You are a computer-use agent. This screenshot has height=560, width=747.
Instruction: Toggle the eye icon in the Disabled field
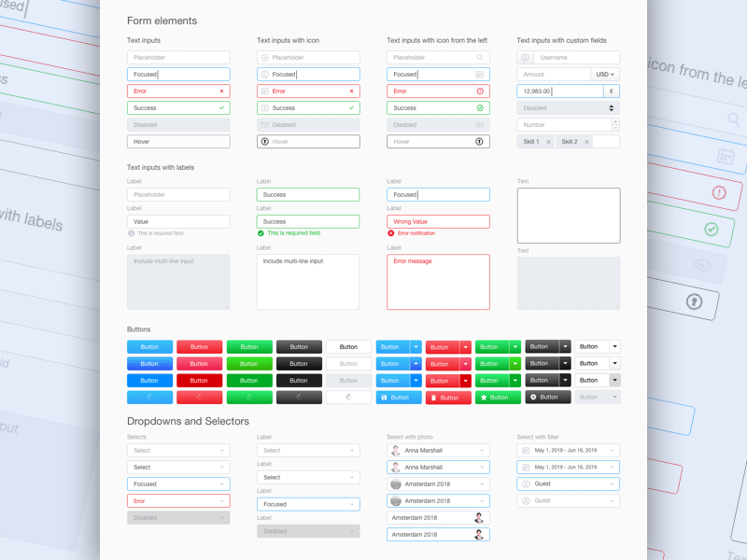tap(480, 125)
